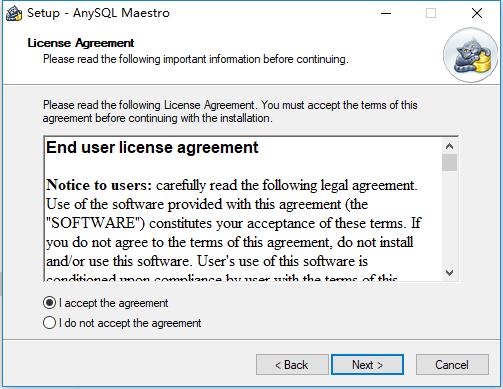Image resolution: width=503 pixels, height=389 pixels.
Task: Click the setup installer icon in title bar
Action: tap(14, 13)
